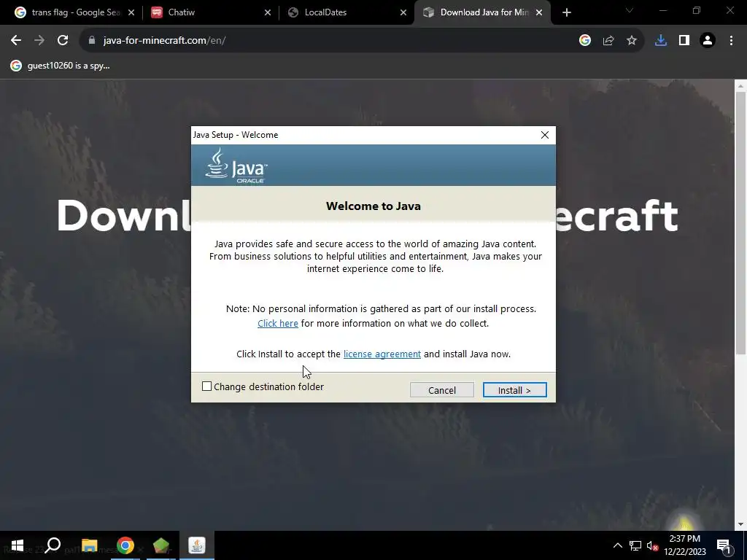Click the Google icon in address bar

[x=585, y=41]
